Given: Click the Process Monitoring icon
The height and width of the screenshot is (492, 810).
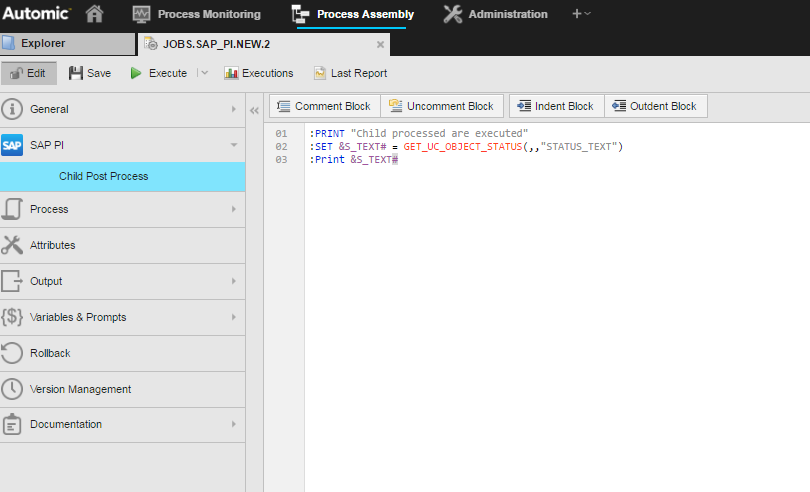Looking at the screenshot, I should [x=141, y=14].
